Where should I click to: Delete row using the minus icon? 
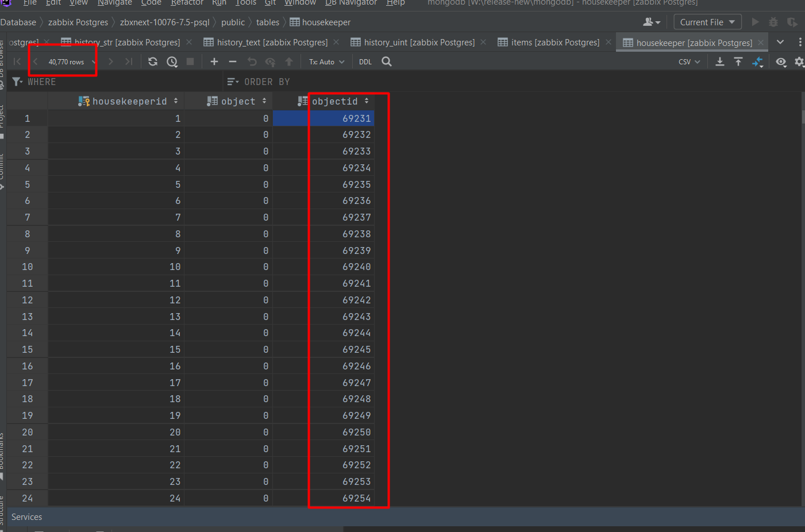[233, 61]
